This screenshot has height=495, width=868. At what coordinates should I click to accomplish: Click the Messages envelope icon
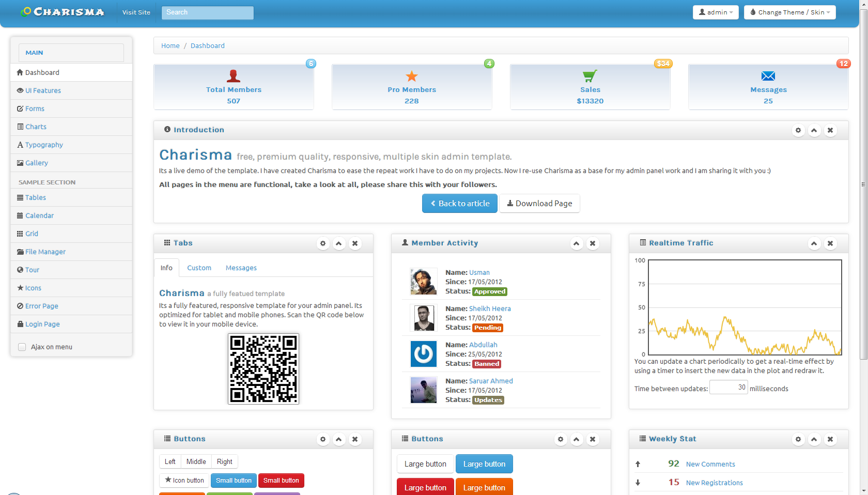[x=768, y=76]
